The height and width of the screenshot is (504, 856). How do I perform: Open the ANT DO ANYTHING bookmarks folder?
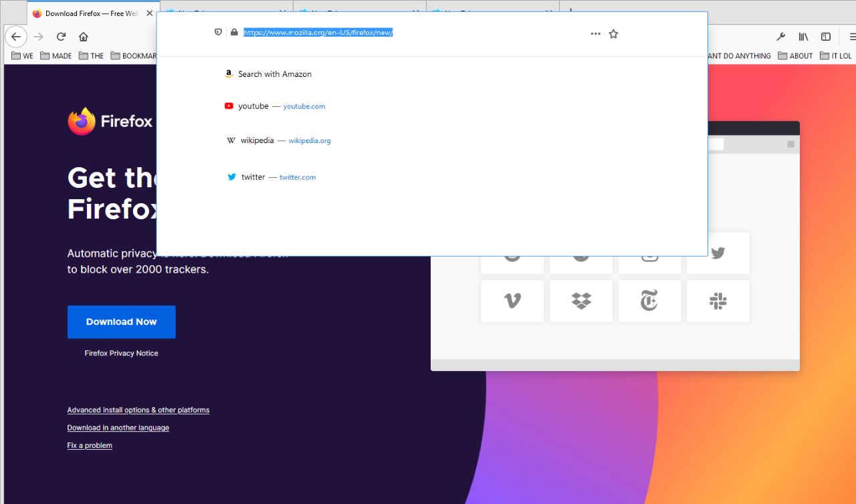tap(739, 56)
